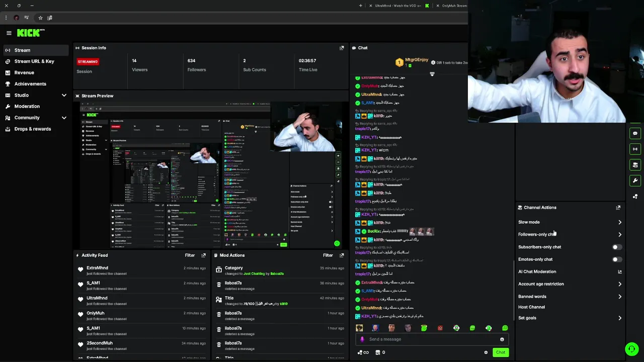Open chat settings gear icon
This screenshot has height=362, width=644.
click(x=486, y=352)
